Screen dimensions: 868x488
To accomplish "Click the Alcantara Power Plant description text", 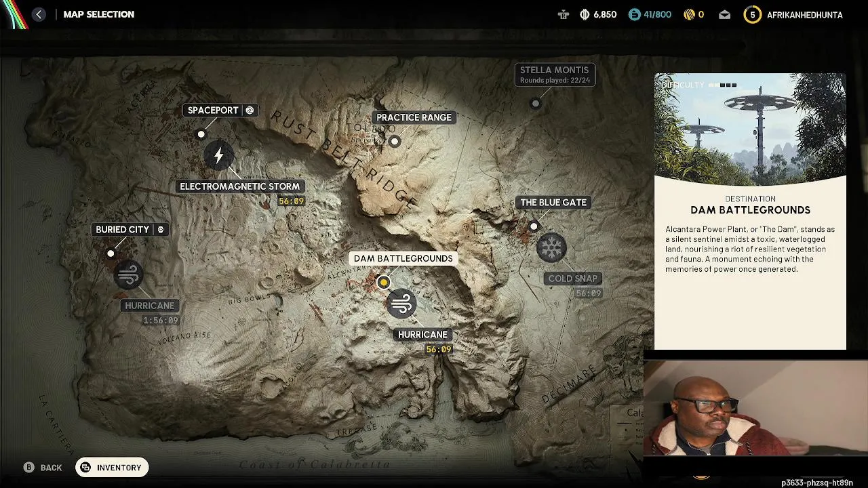I will pyautogui.click(x=750, y=249).
